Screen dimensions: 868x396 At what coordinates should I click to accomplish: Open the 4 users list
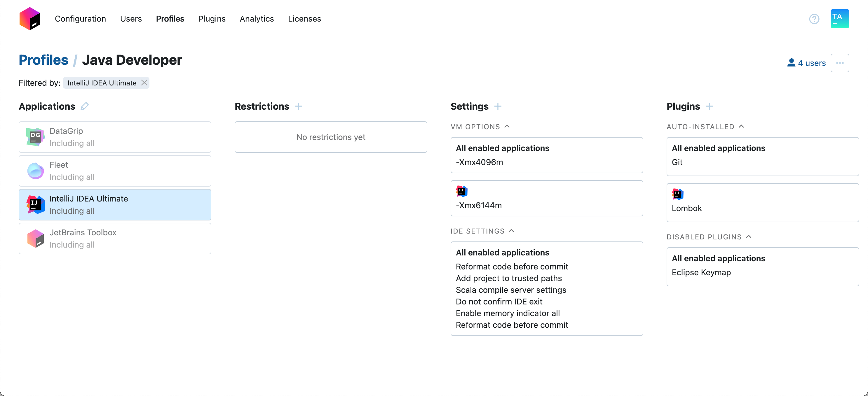point(807,63)
